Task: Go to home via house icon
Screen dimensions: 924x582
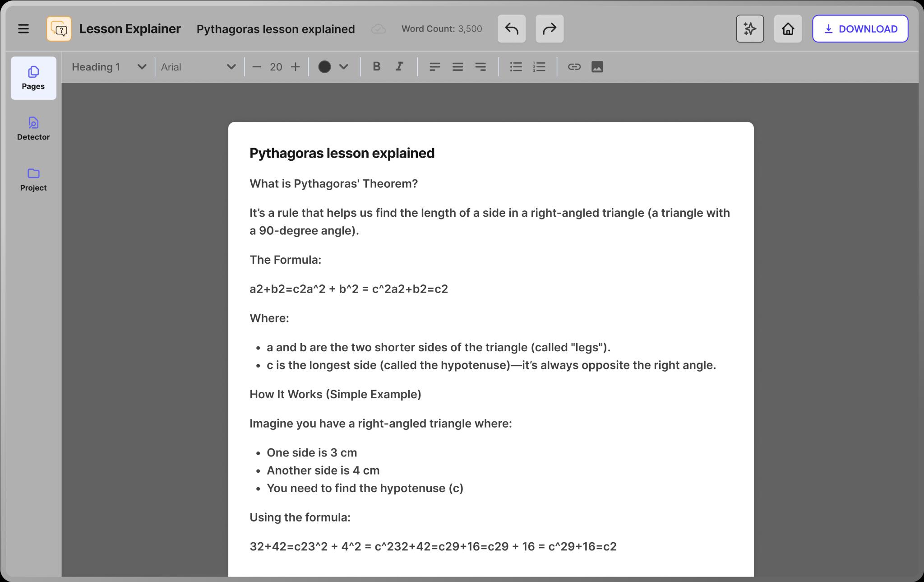Action: point(788,29)
